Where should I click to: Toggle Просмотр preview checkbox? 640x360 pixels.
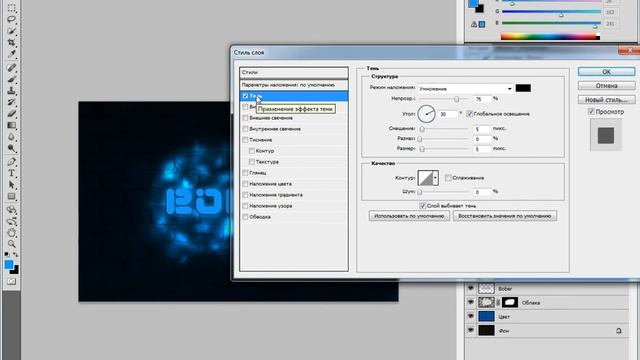click(x=591, y=111)
